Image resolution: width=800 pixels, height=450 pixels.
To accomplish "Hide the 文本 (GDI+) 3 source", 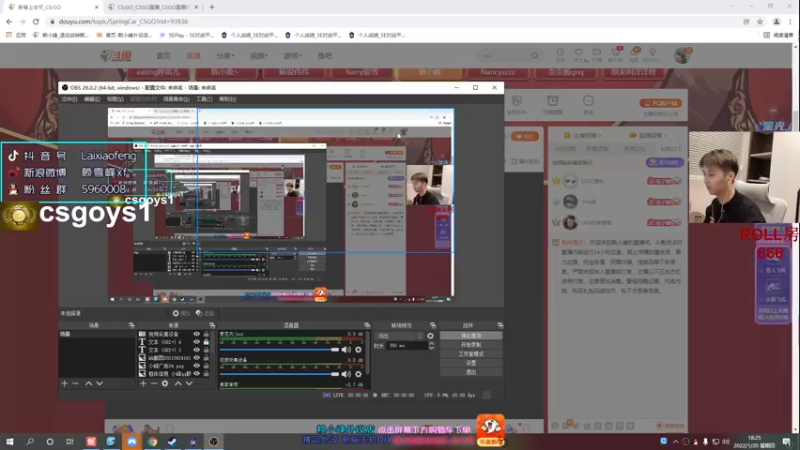I will (x=196, y=350).
